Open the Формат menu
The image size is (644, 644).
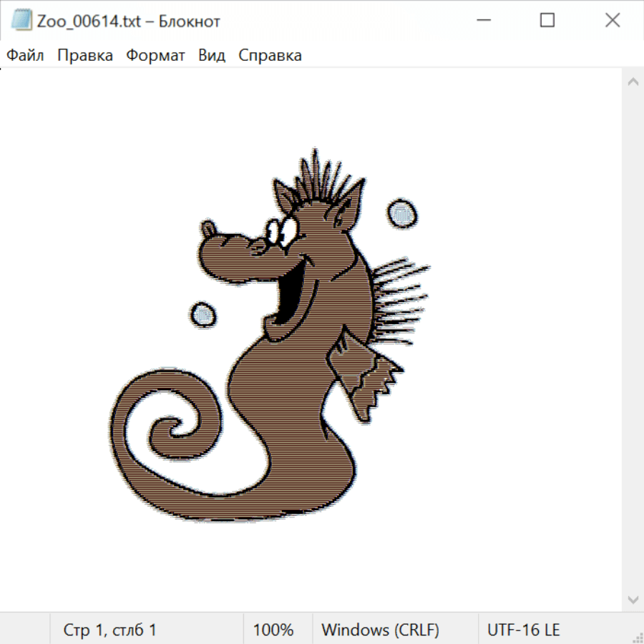point(155,56)
